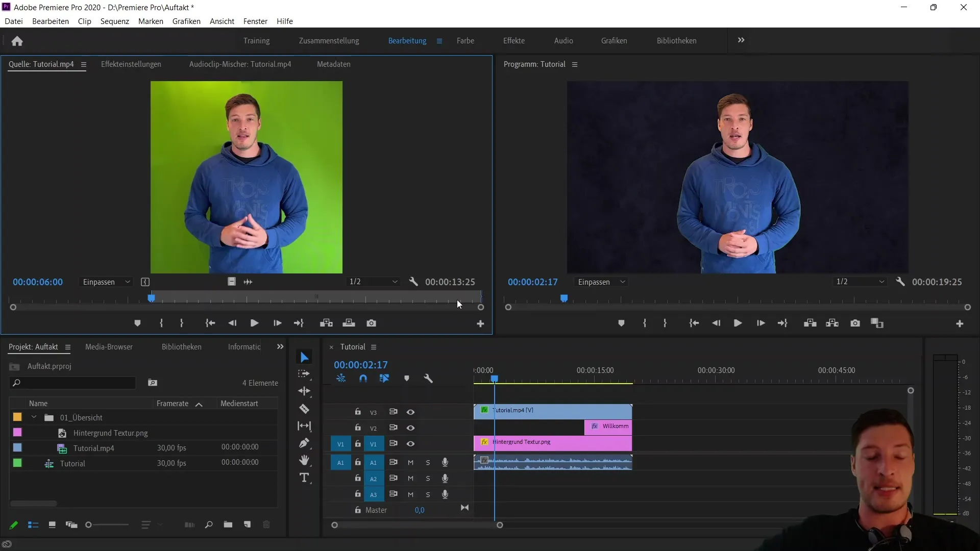Click the Effekte tab in top menu
The width and height of the screenshot is (980, 551).
coord(513,40)
